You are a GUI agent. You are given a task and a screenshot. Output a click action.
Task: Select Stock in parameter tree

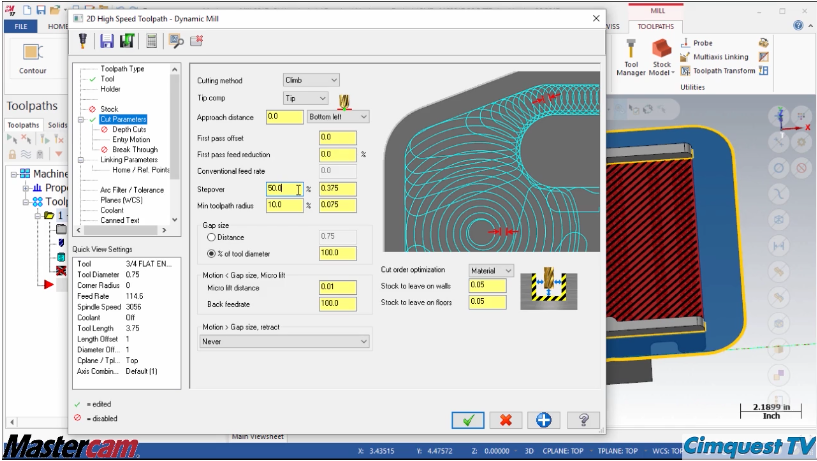(x=109, y=109)
